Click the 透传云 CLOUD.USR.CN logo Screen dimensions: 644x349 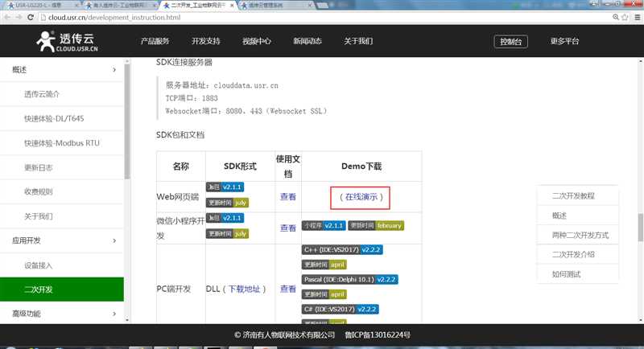click(x=67, y=42)
